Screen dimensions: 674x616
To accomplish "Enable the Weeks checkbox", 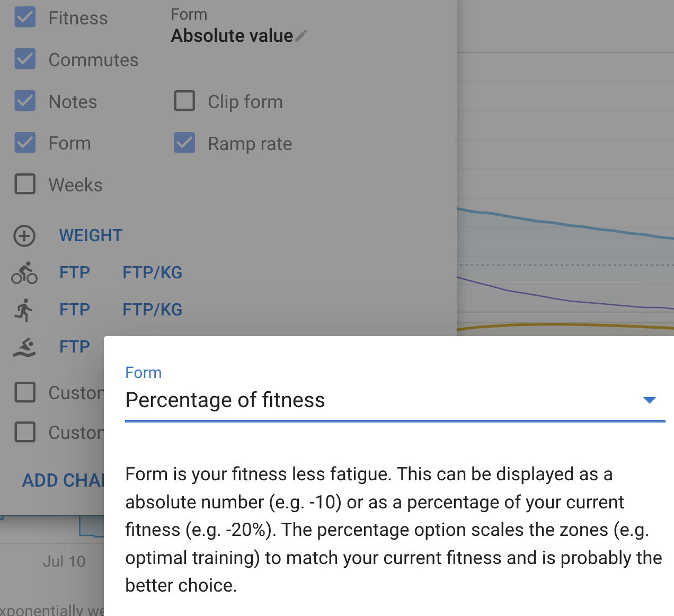I will pos(25,184).
